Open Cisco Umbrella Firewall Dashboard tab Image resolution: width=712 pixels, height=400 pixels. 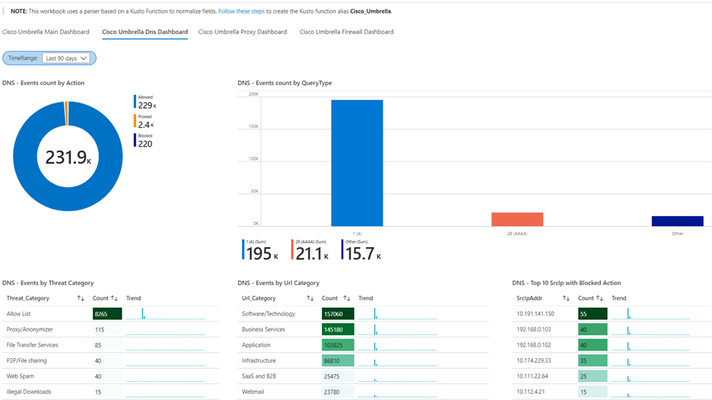click(346, 32)
